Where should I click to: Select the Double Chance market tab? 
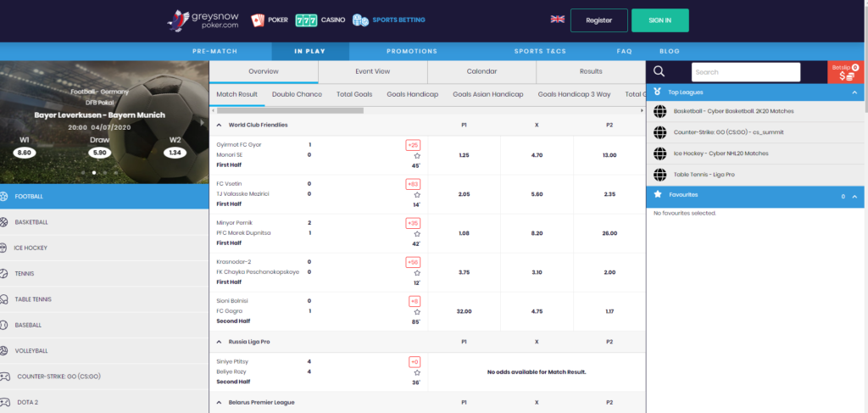[x=297, y=94]
